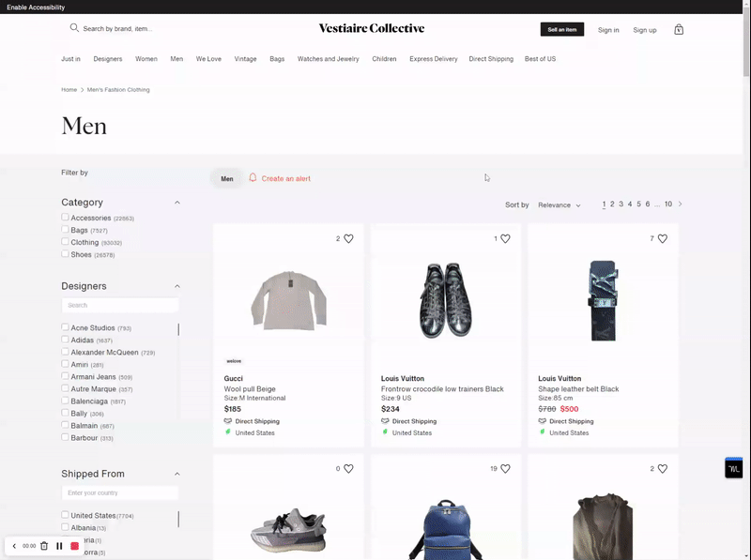Enable Balenciaga designer filter
The image size is (751, 560).
pyautogui.click(x=65, y=401)
